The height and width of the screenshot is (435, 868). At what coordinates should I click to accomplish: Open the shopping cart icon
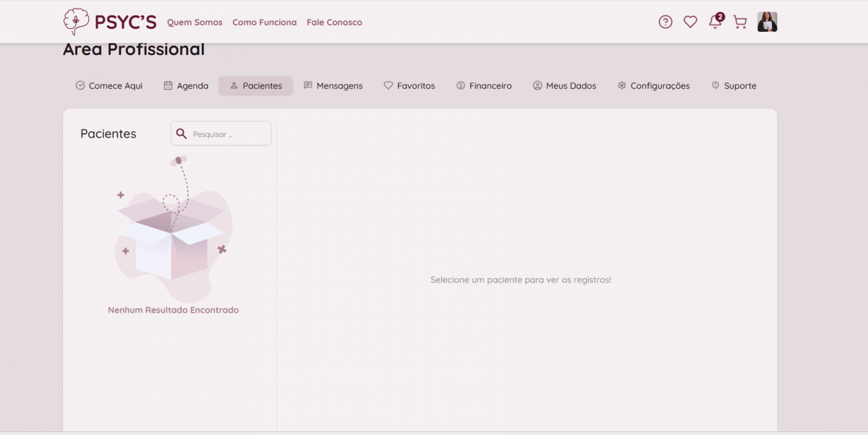(739, 22)
